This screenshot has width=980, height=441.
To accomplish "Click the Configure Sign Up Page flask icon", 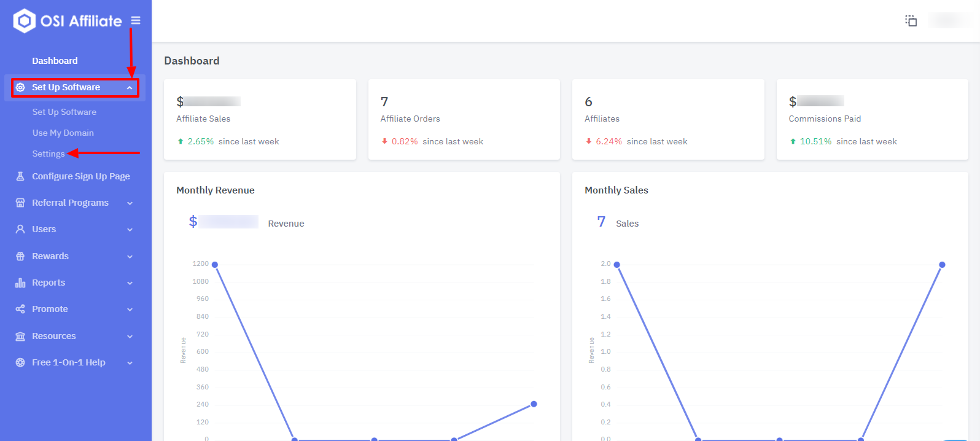I will pos(20,176).
